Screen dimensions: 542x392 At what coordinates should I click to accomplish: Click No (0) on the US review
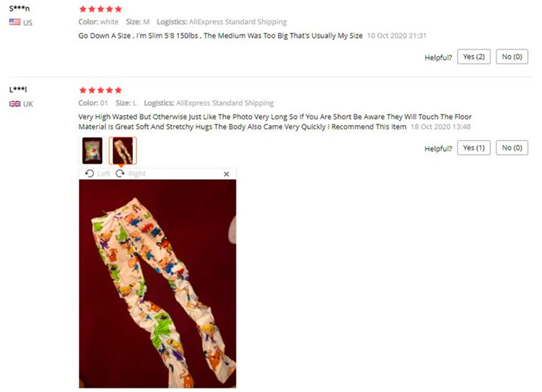pyautogui.click(x=512, y=57)
